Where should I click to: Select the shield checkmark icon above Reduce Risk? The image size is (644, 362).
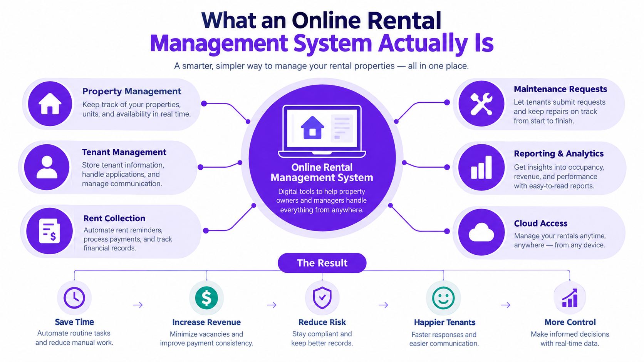click(x=322, y=298)
